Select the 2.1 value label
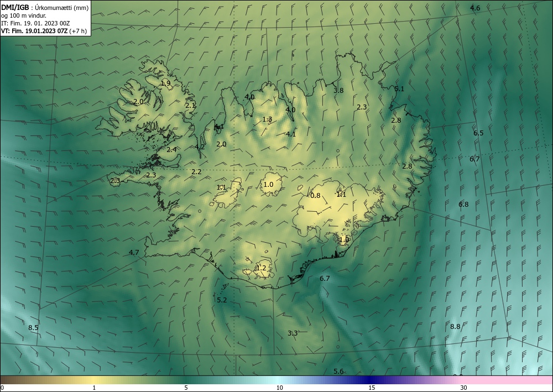The width and height of the screenshot is (553, 392). [x=190, y=106]
